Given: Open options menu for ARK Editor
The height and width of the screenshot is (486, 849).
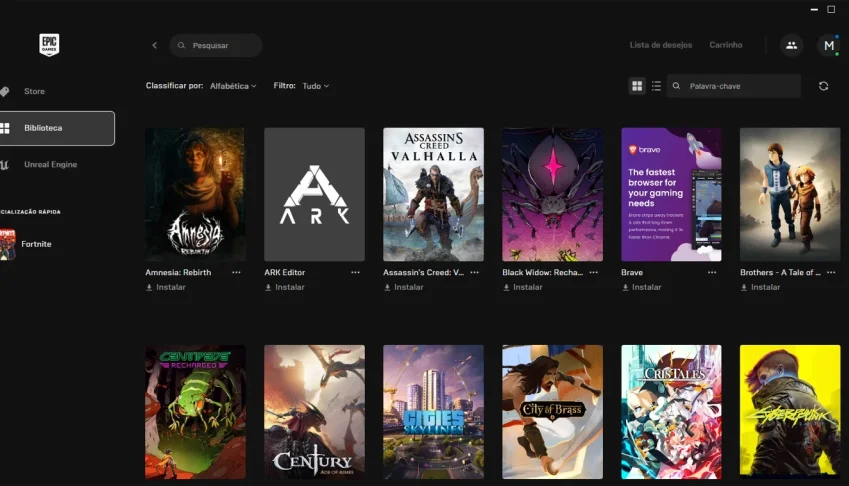Looking at the screenshot, I should [355, 272].
